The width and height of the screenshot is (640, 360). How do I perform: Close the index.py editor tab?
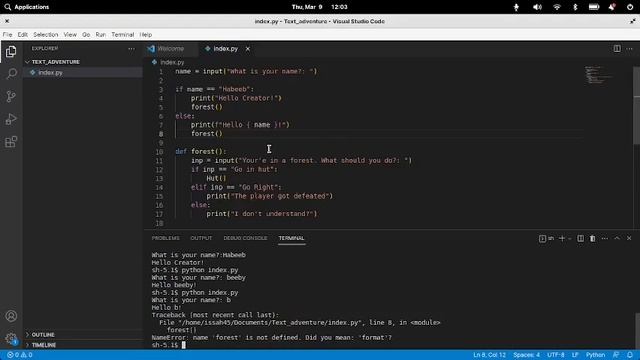(247, 49)
